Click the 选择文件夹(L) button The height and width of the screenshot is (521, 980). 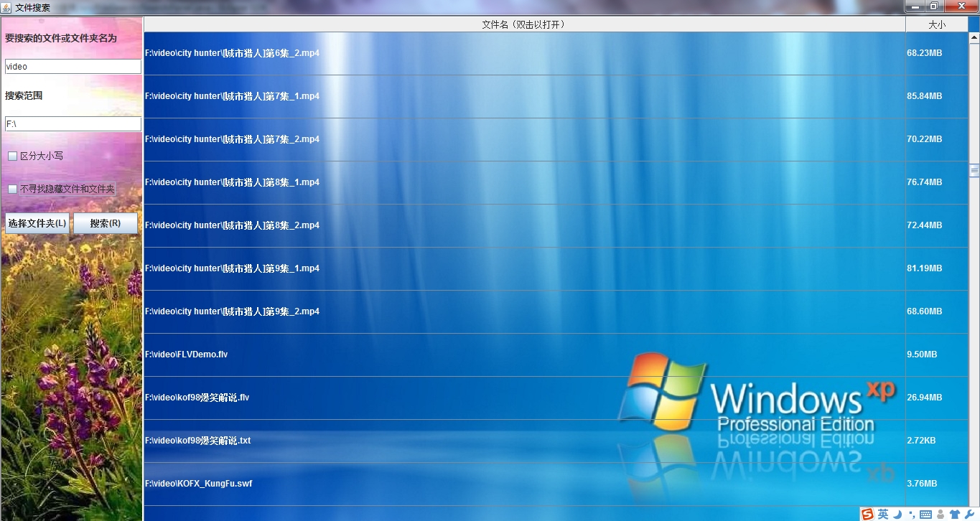pyautogui.click(x=37, y=223)
